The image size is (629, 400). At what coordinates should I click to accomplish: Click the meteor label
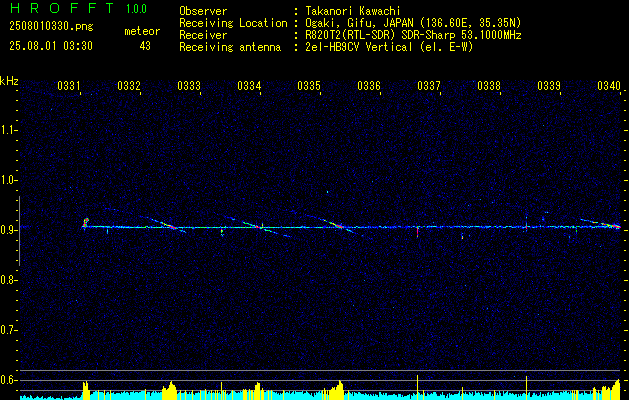coord(142,31)
